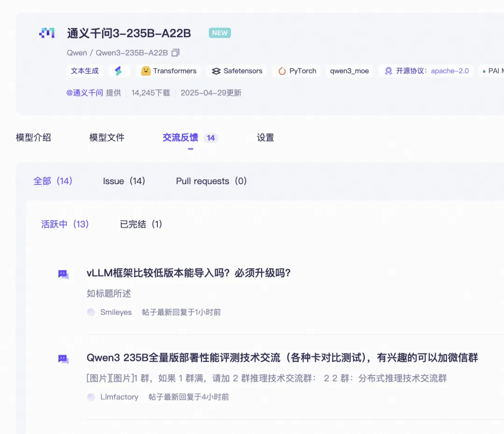
Task: Click the PyTorch tag
Action: 297,71
